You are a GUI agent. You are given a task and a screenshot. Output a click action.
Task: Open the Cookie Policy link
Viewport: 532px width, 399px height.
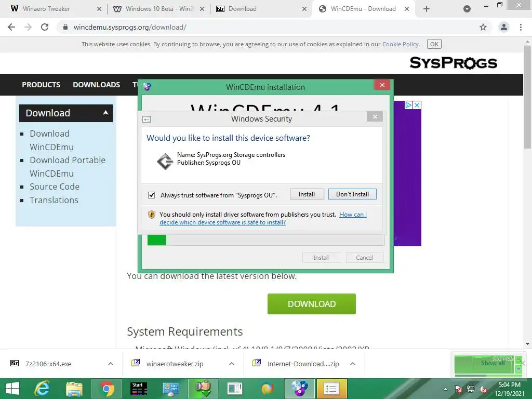click(401, 44)
